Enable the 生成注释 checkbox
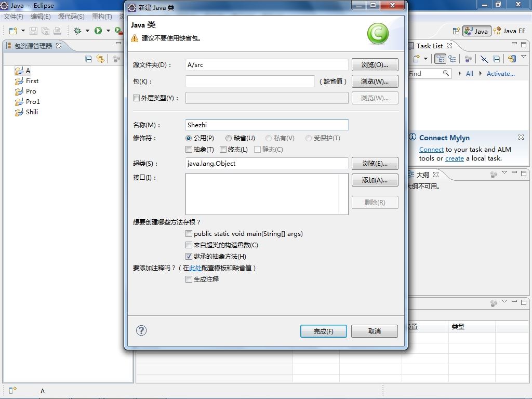 click(x=189, y=279)
